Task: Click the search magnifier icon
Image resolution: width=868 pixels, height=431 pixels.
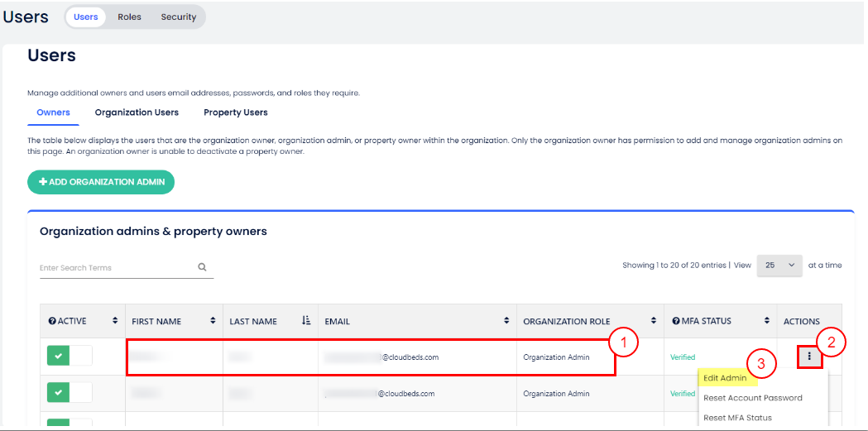Action: (202, 267)
